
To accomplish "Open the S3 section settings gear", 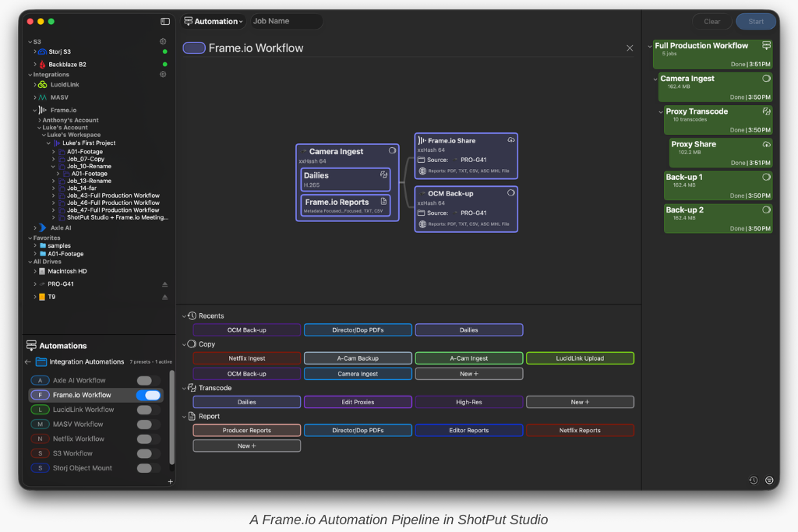I will pos(163,41).
